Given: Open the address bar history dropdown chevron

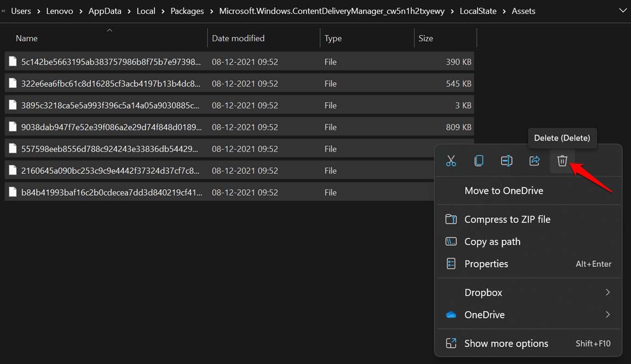Looking at the screenshot, I should (623, 11).
